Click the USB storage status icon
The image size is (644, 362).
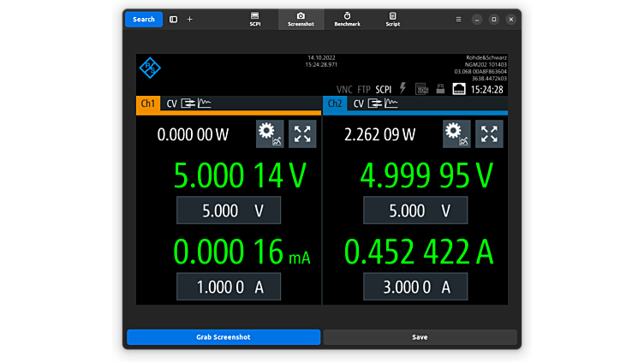point(440,89)
